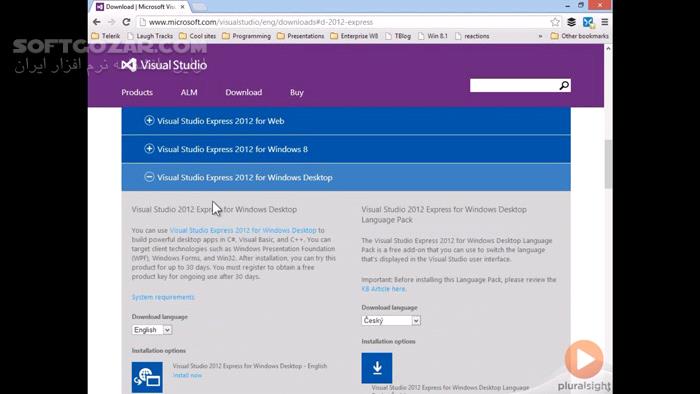The height and width of the screenshot is (394, 700).
Task: Open the Laugh Tracks bookmark
Action: tap(150, 36)
